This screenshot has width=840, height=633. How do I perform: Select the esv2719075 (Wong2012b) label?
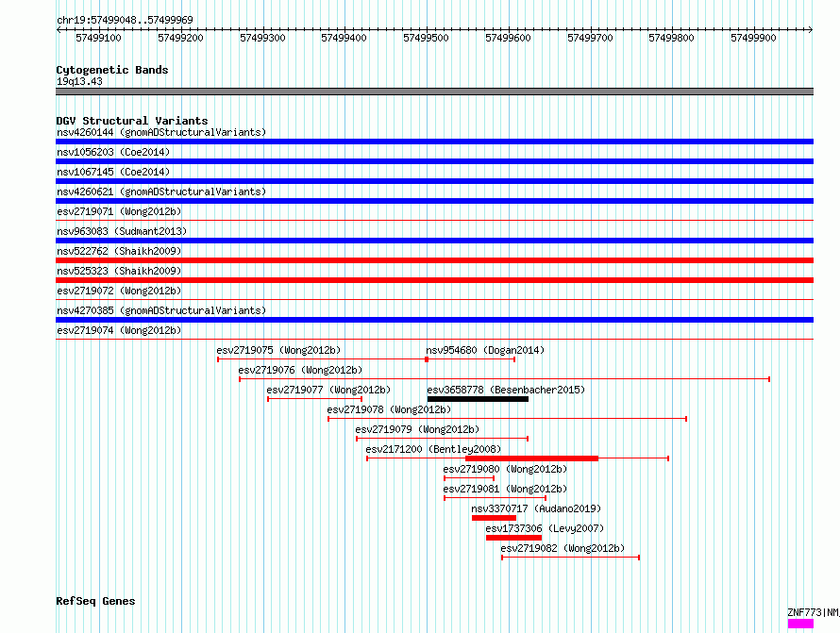[x=278, y=350]
